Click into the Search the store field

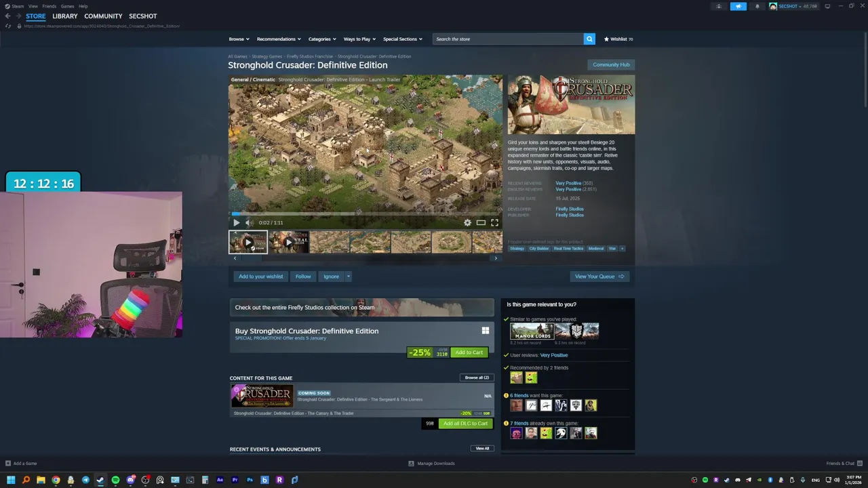[x=508, y=39]
